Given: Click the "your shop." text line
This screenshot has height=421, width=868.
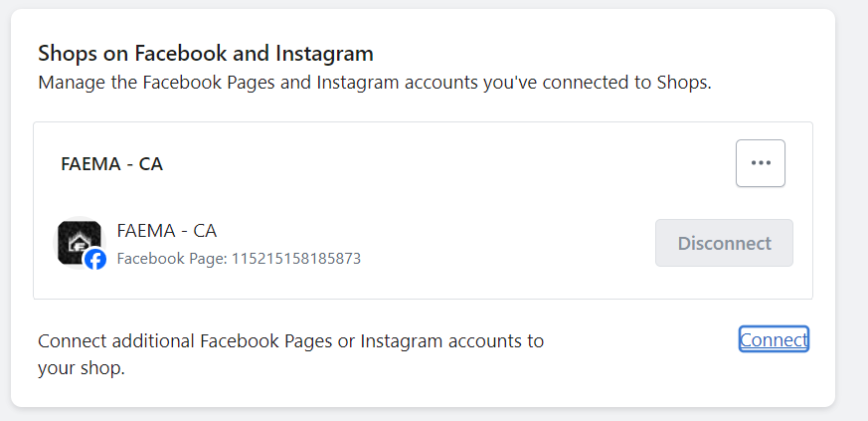Looking at the screenshot, I should pyautogui.click(x=82, y=368).
